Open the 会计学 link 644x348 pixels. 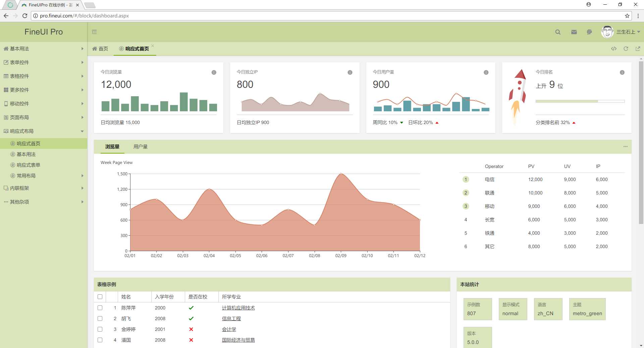coord(229,329)
